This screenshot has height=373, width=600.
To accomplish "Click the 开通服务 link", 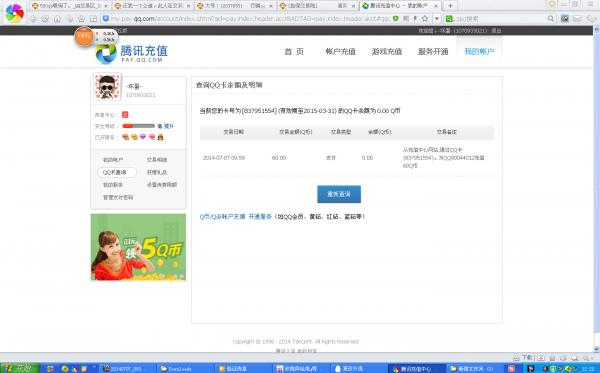I will [x=260, y=217].
